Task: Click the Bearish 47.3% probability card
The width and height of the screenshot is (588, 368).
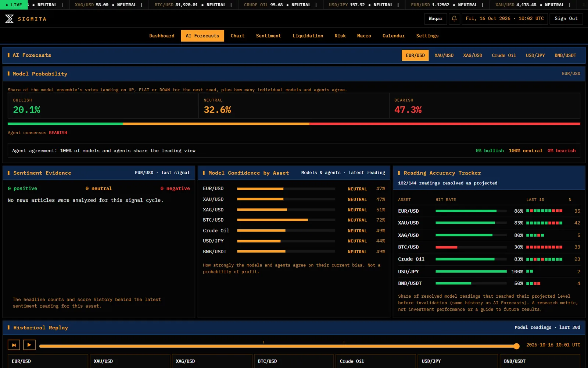Action: tap(485, 106)
